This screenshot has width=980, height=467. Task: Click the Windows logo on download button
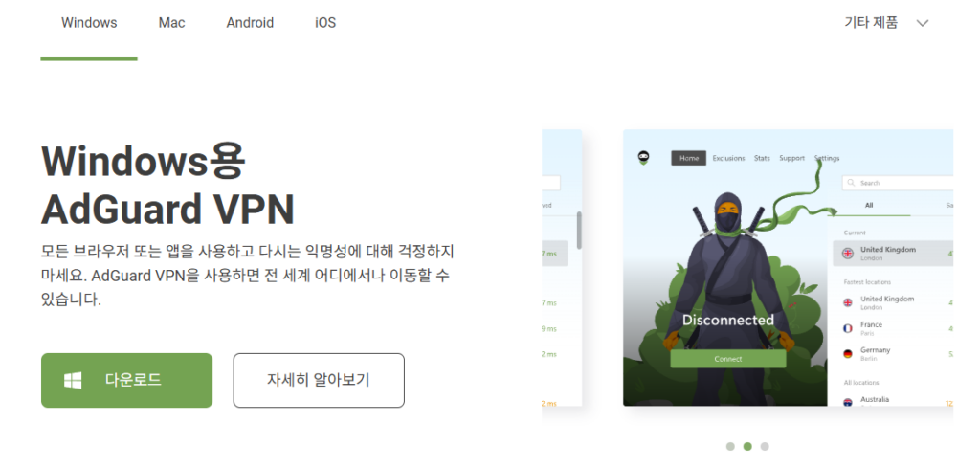pos(73,380)
